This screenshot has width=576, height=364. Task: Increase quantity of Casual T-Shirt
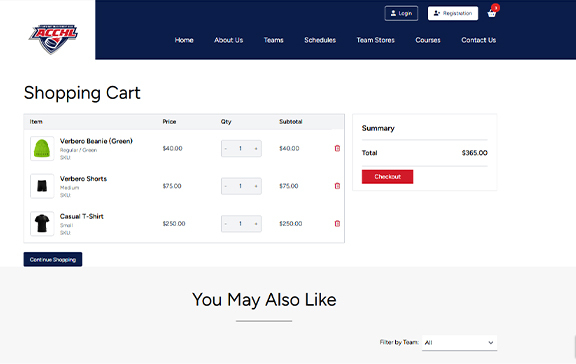tap(256, 224)
